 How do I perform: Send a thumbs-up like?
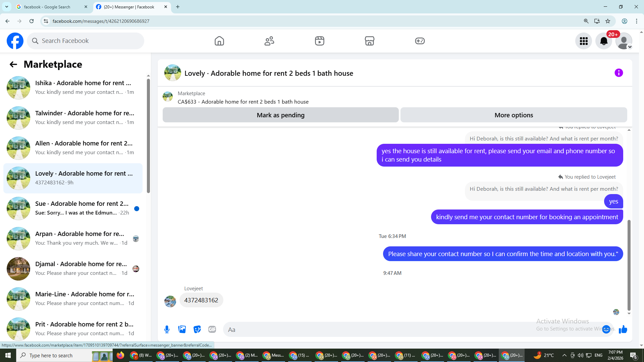pyautogui.click(x=623, y=329)
